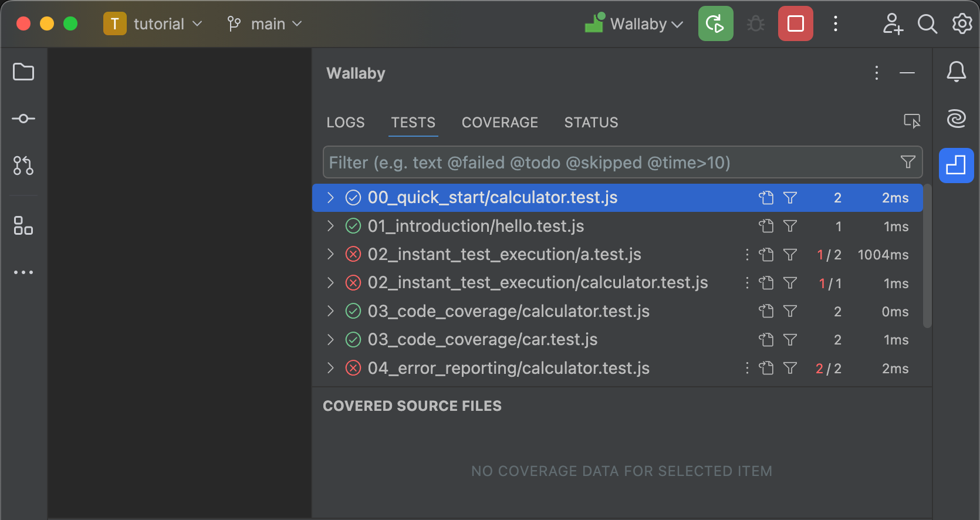Open the Structure tool window
Image resolution: width=980 pixels, height=520 pixels.
[x=23, y=225]
